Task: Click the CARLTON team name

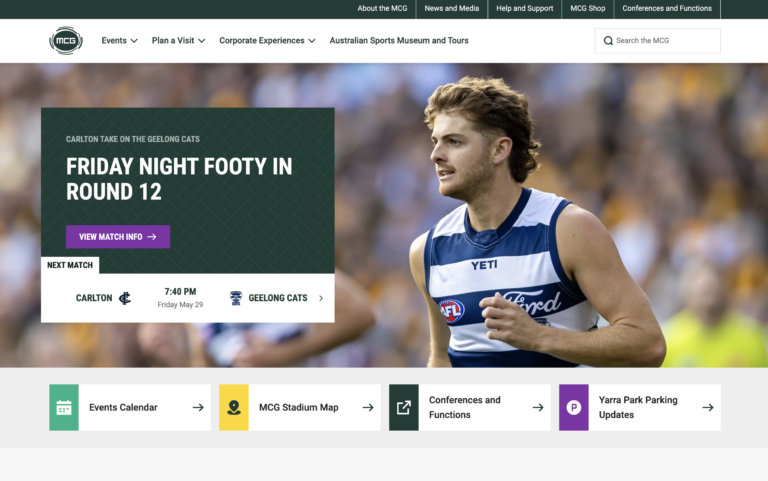Action: pyautogui.click(x=94, y=298)
